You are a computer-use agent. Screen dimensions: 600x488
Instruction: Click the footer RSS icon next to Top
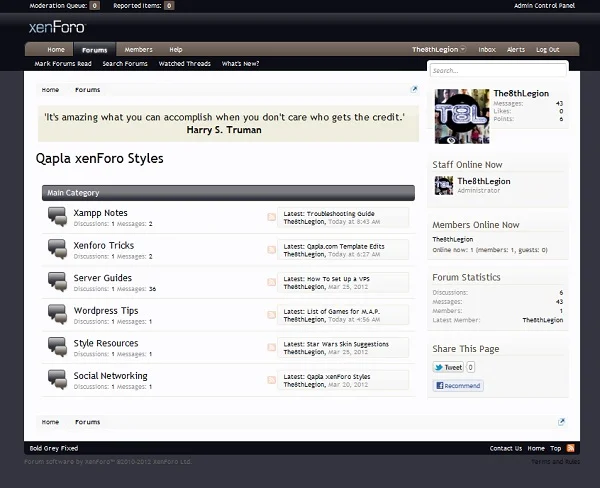coord(571,448)
